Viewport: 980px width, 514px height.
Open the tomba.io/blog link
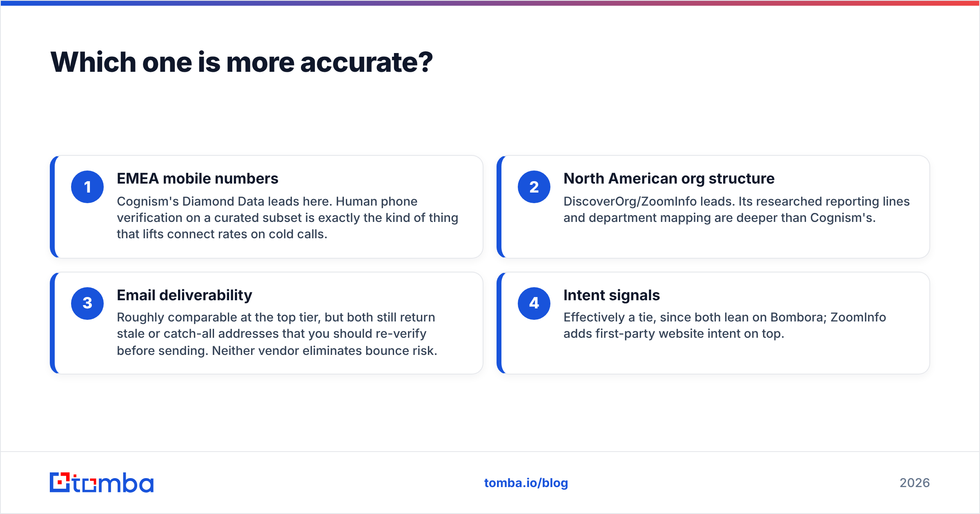pyautogui.click(x=526, y=483)
